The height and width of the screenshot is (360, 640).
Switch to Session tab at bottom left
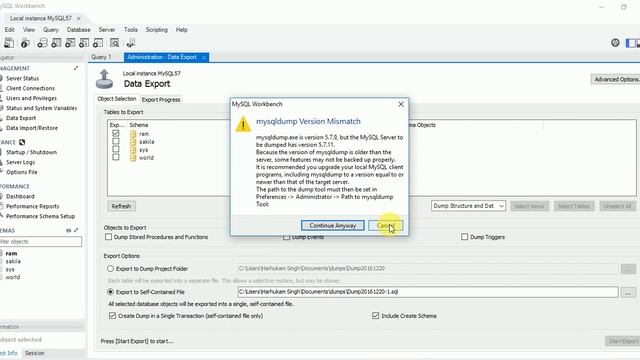(x=35, y=353)
